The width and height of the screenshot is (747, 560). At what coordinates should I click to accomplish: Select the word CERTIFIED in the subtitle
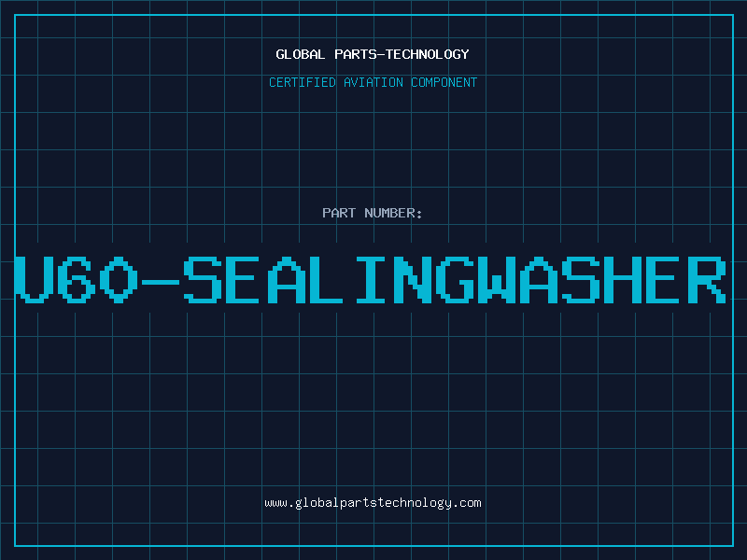pos(302,82)
